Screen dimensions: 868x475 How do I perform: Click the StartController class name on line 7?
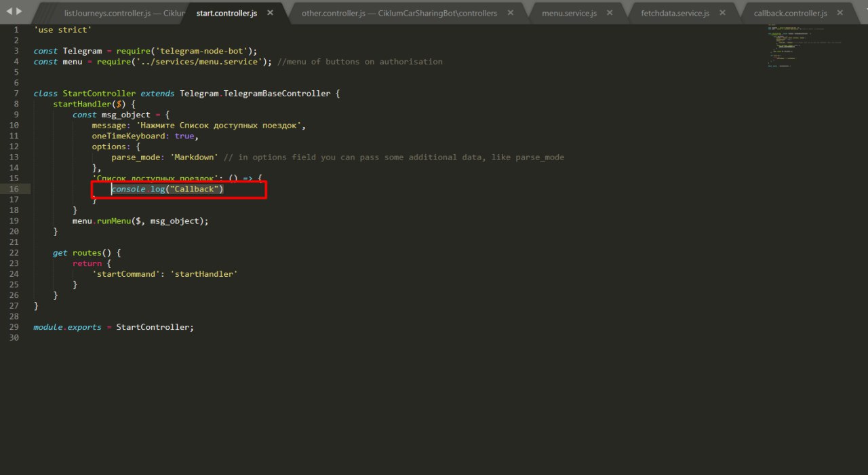click(99, 94)
